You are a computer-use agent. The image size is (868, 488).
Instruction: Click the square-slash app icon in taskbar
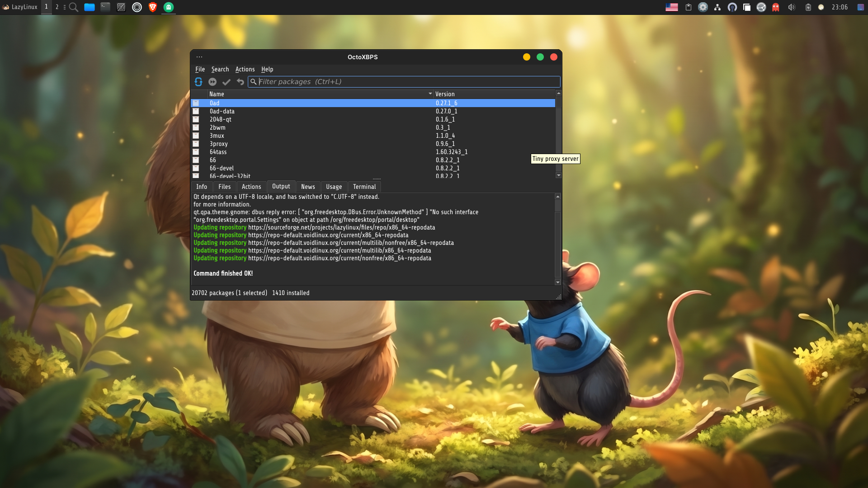[121, 7]
